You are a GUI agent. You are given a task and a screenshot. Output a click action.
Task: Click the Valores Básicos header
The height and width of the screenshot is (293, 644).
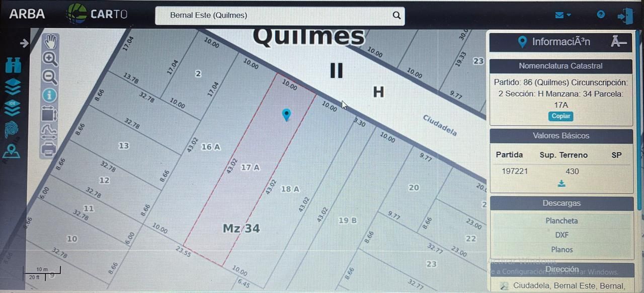point(561,136)
